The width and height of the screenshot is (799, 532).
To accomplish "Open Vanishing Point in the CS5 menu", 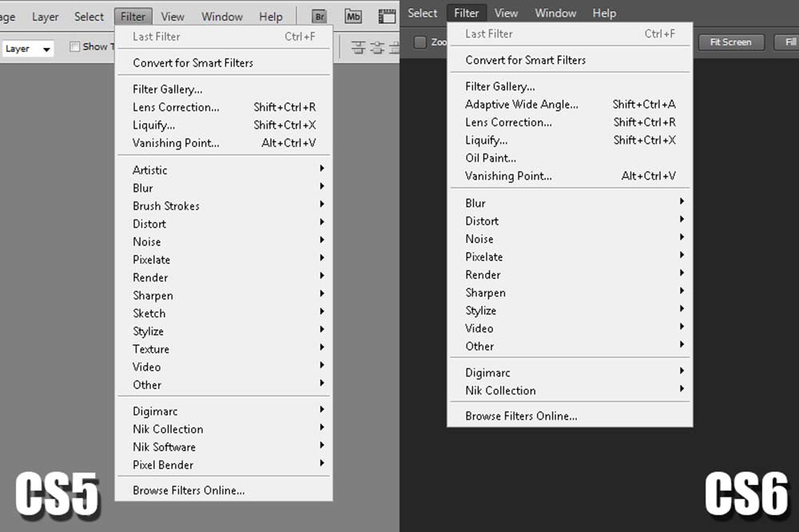I will point(225,143).
